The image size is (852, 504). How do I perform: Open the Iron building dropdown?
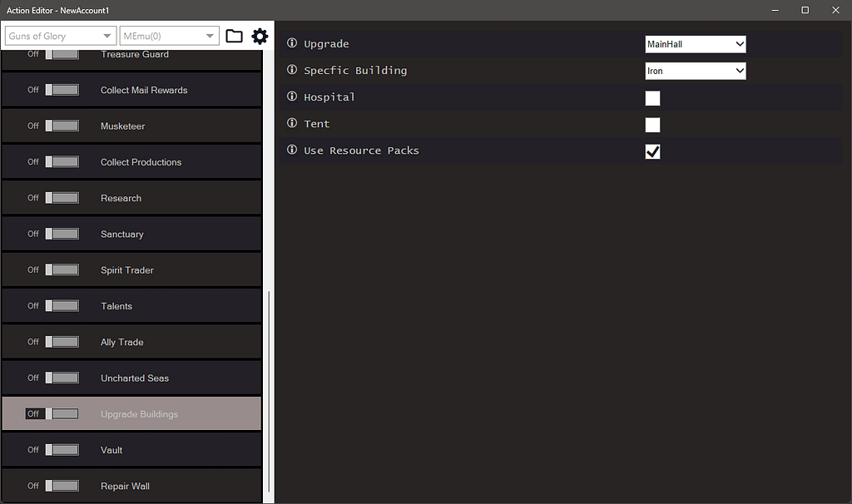click(x=695, y=71)
